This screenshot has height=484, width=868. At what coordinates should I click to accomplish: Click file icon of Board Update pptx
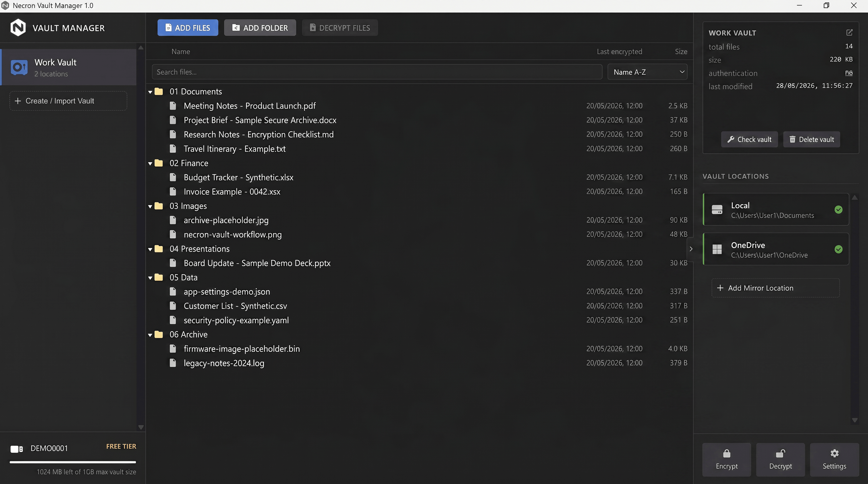click(173, 263)
